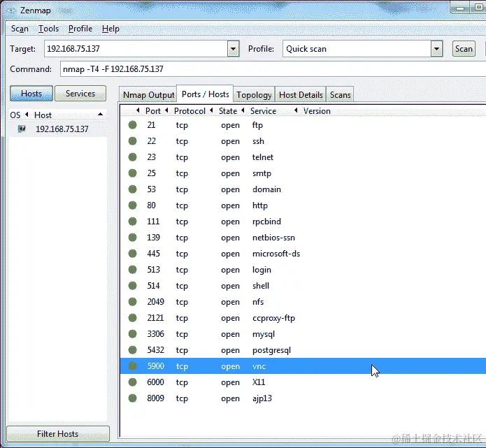This screenshot has height=448, width=486.
Task: Click the green status dot for rpcbind
Action: click(133, 222)
